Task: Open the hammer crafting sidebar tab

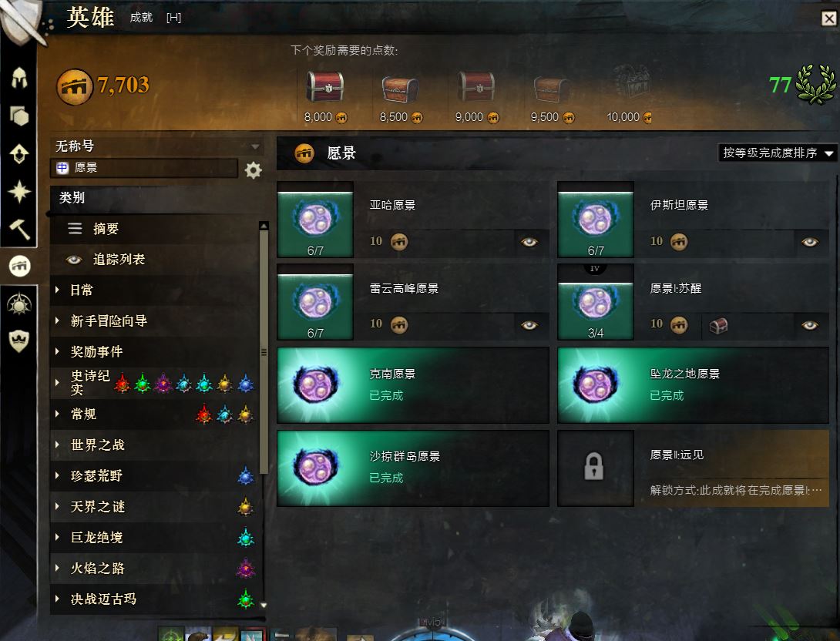Action: (19, 229)
